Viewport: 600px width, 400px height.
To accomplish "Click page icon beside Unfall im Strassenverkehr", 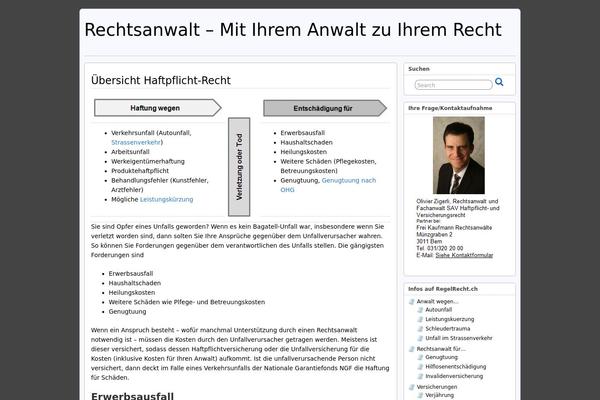I will [420, 338].
